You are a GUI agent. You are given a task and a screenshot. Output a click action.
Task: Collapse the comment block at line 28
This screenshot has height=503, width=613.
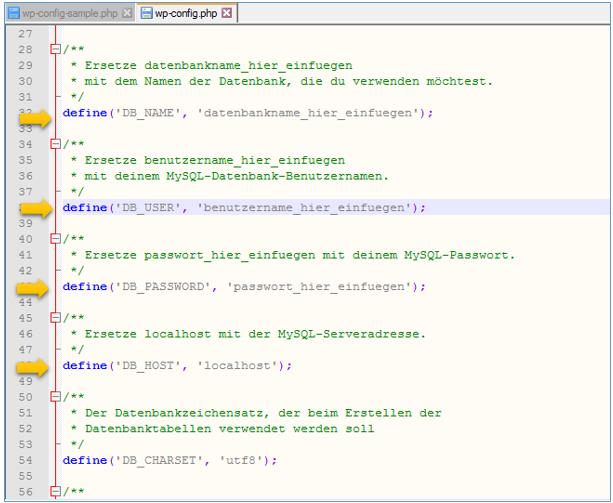56,49
